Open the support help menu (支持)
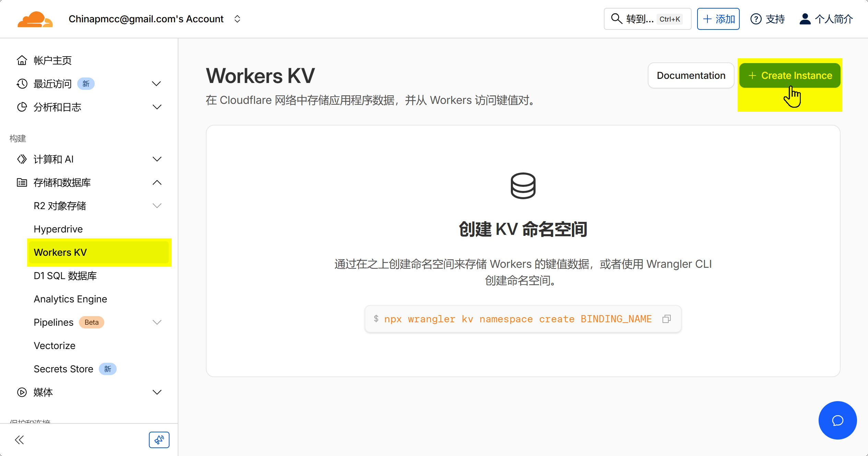868x456 pixels. point(768,19)
